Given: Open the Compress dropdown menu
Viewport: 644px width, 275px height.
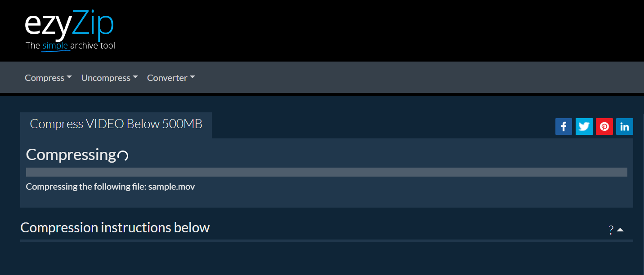Looking at the screenshot, I should [x=48, y=78].
